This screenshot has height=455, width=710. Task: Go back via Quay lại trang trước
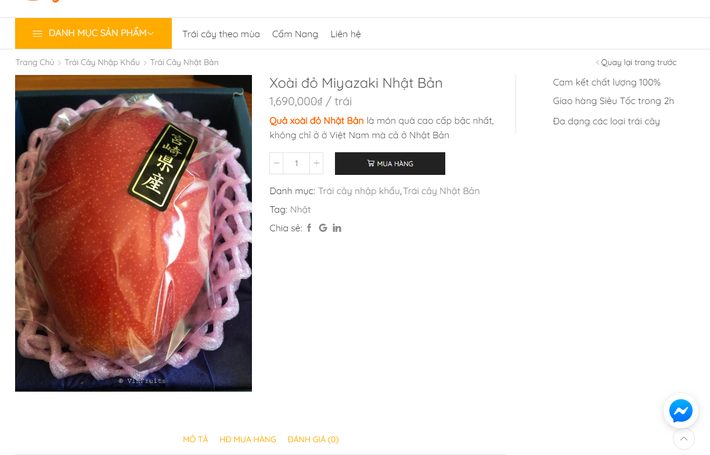[637, 62]
